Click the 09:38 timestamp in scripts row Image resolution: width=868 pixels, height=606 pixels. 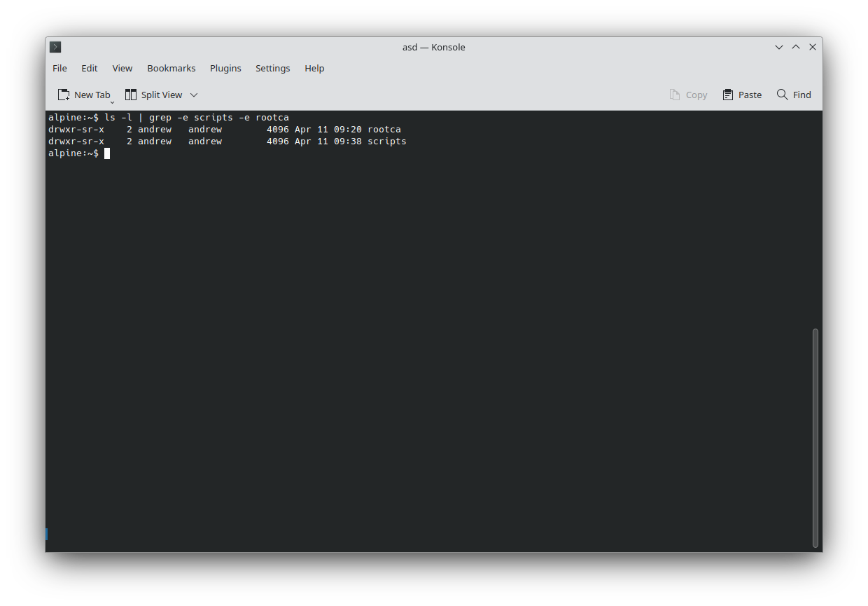348,142
